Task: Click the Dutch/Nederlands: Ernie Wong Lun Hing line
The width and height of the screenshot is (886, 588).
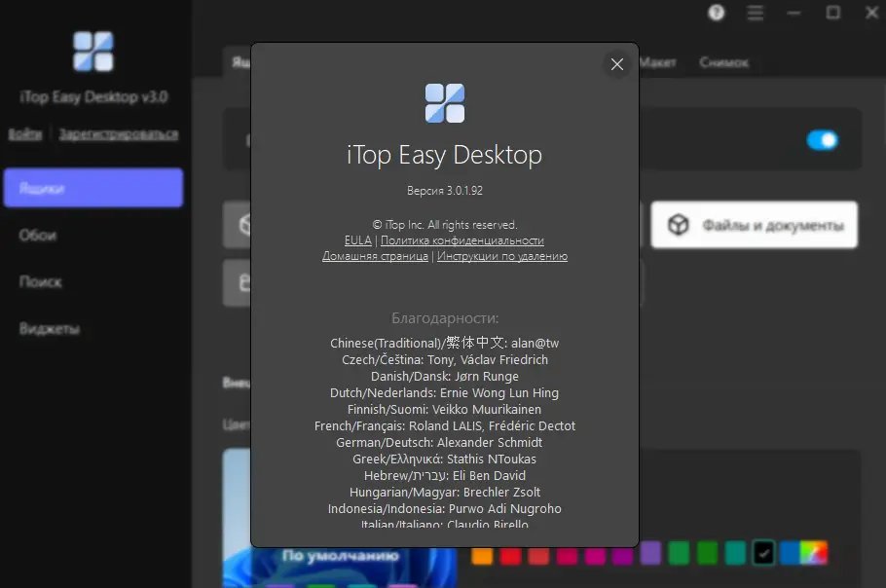Action: tap(444, 393)
